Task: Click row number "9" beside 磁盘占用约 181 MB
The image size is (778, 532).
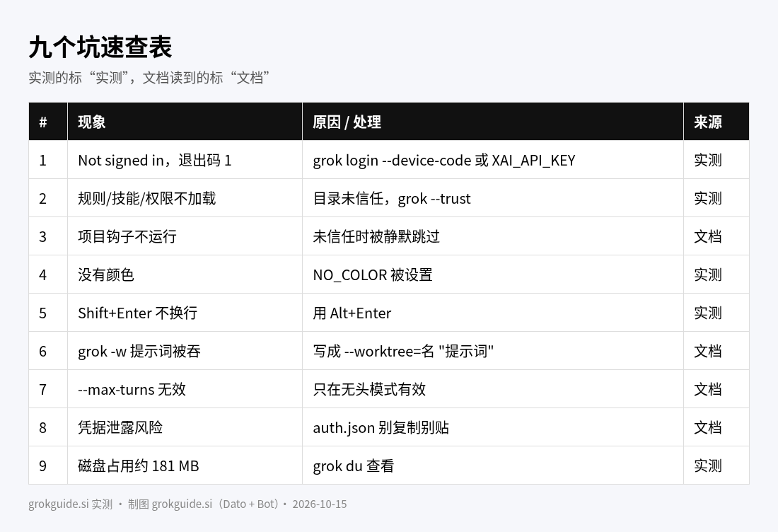Action: [x=48, y=466]
